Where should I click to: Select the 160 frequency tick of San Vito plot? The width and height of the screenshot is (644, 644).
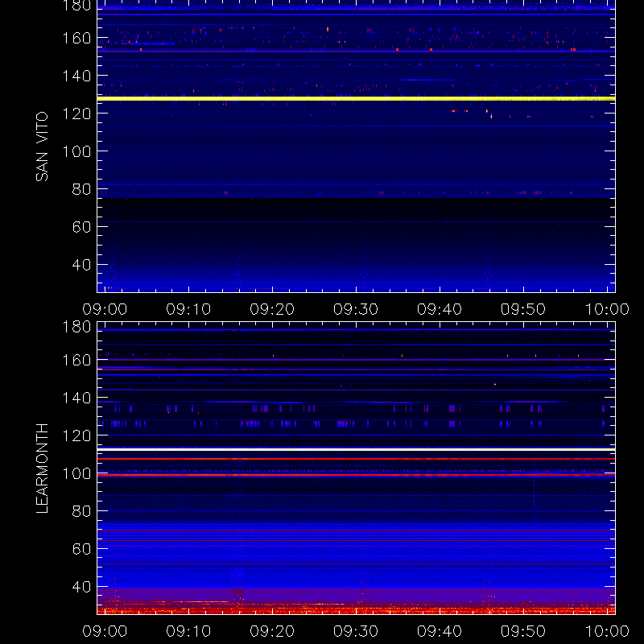tap(76, 38)
